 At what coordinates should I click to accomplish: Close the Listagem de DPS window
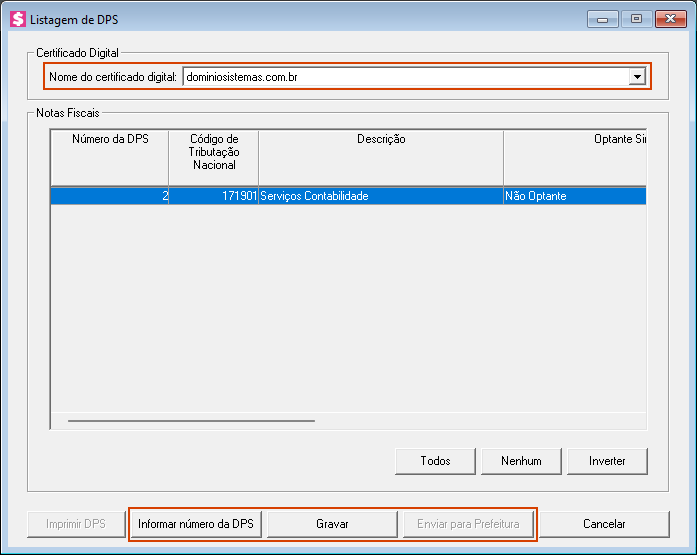coord(668,18)
